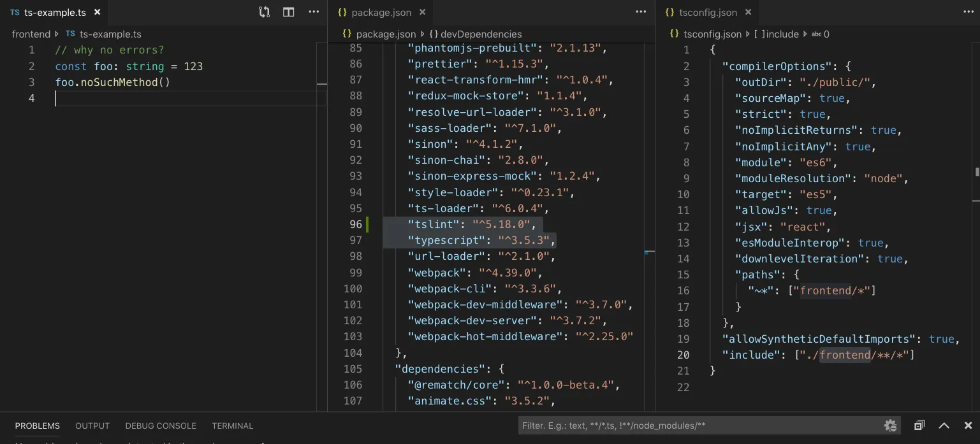Click the "animate.css" dependency entry
This screenshot has width=980, height=444.
coord(482,401)
